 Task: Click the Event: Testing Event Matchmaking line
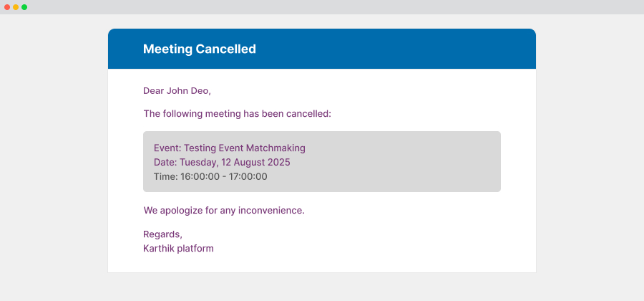tap(230, 148)
